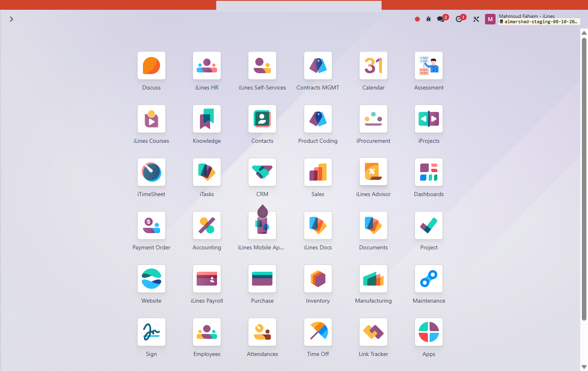Viewport: 588px width, 371px height.
Task: Open the iTasks app
Action: [x=207, y=172]
